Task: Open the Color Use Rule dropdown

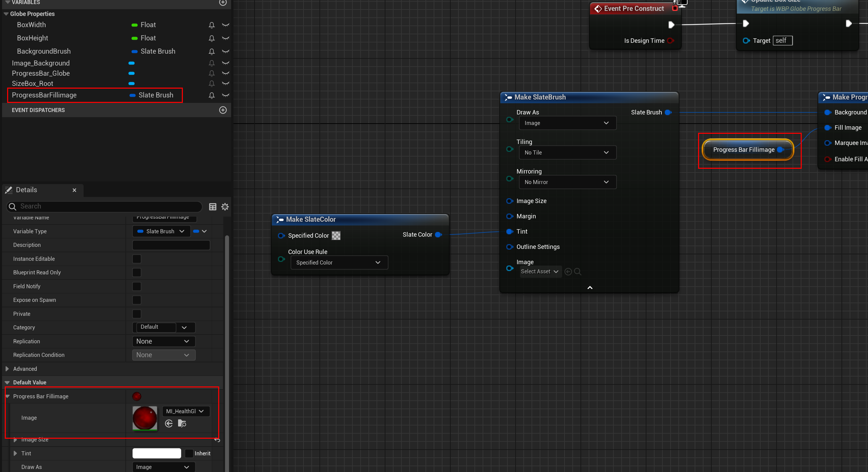Action: tap(339, 262)
